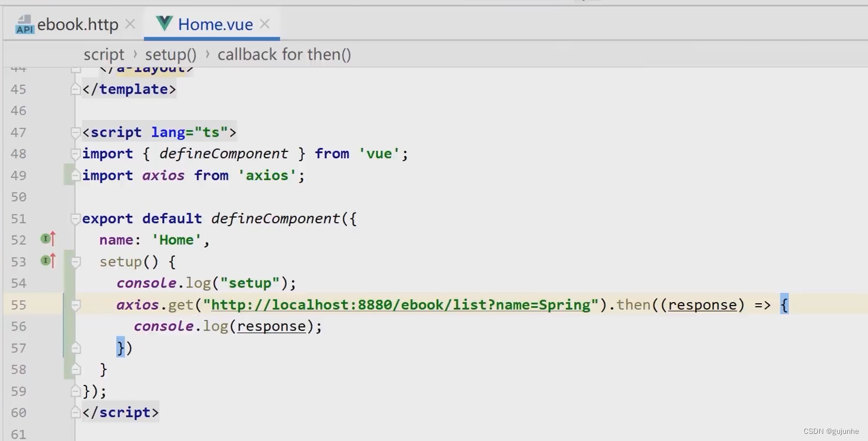Fold the then callback at line 55
868x441 pixels.
(x=75, y=304)
